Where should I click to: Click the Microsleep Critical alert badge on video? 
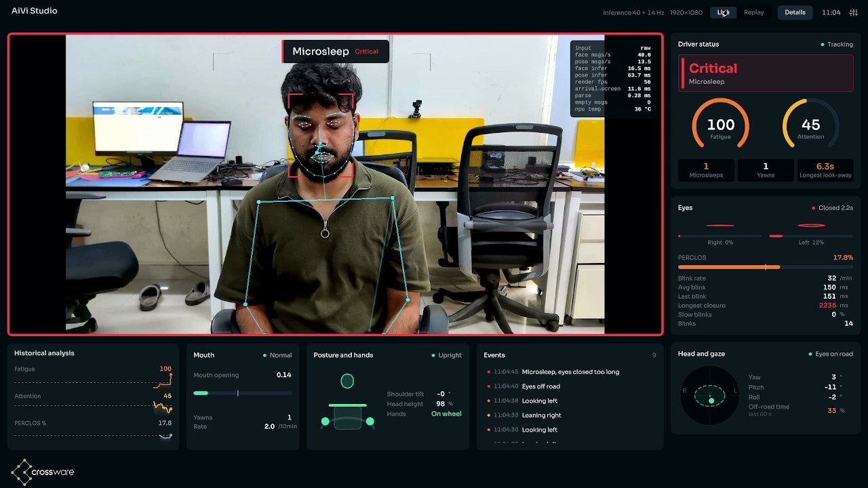336,52
